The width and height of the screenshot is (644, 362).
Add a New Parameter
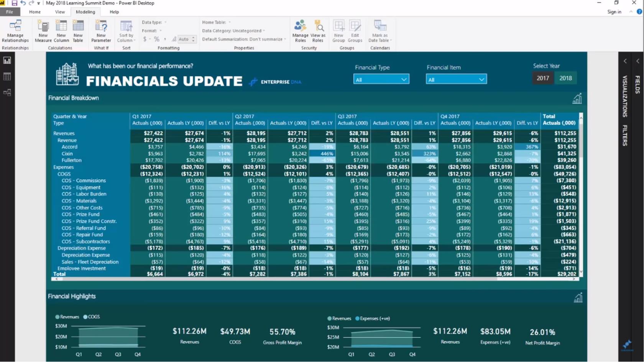click(x=101, y=31)
